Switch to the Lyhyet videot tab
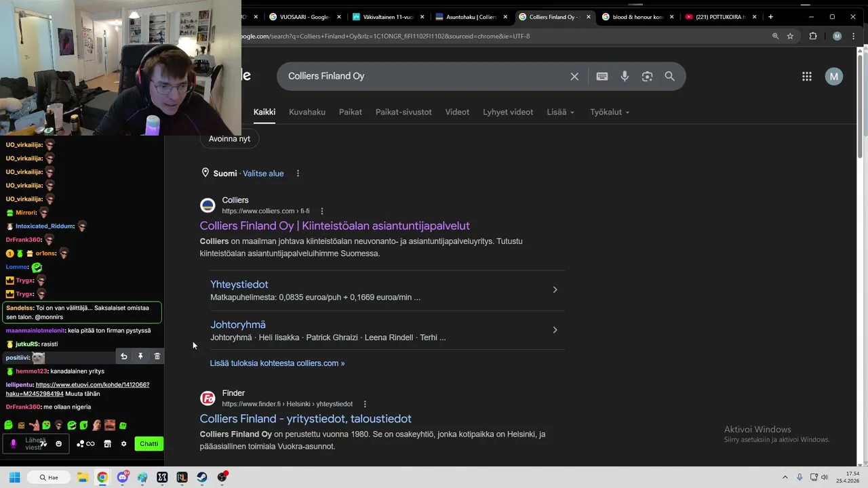This screenshot has height=488, width=868. pyautogui.click(x=508, y=113)
